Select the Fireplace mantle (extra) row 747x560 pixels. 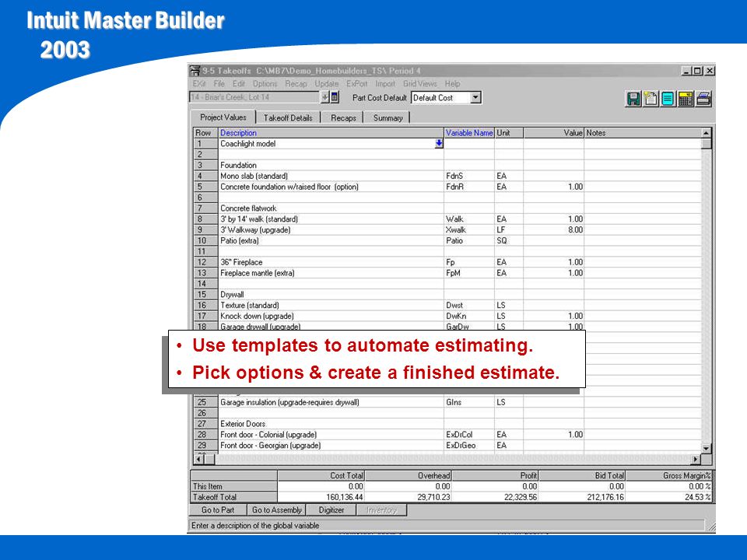[x=448, y=273]
